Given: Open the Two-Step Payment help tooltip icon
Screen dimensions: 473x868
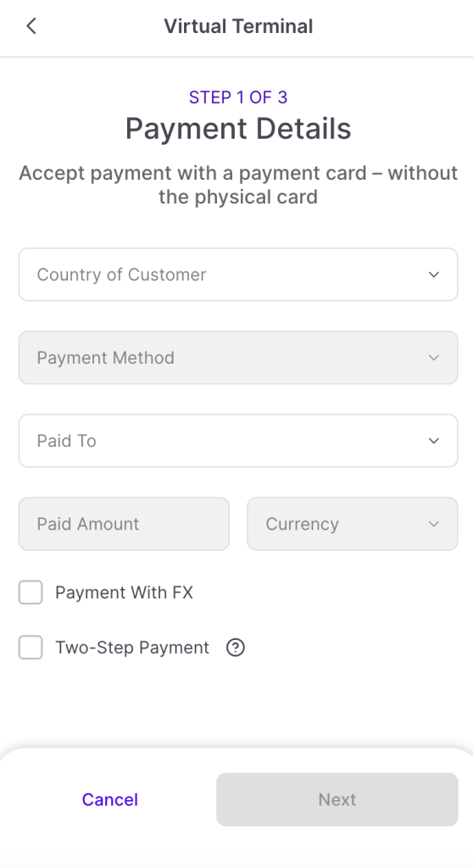Looking at the screenshot, I should coord(236,647).
